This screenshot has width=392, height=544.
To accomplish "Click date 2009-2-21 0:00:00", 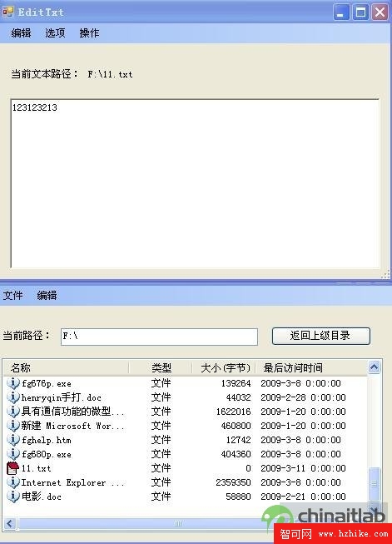I will click(303, 497).
